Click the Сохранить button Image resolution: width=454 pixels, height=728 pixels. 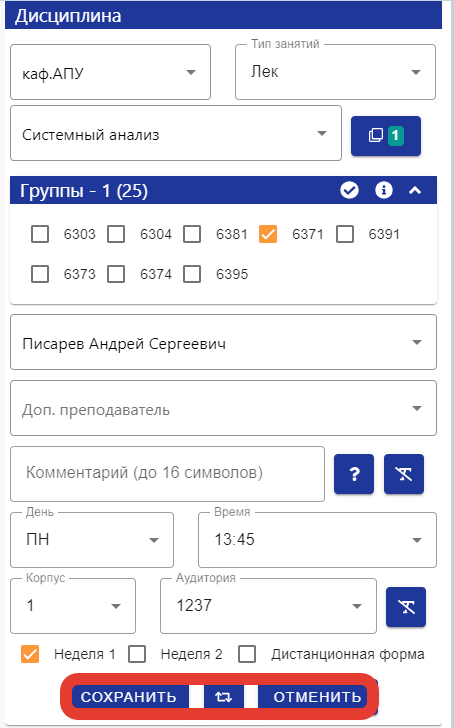(130, 697)
